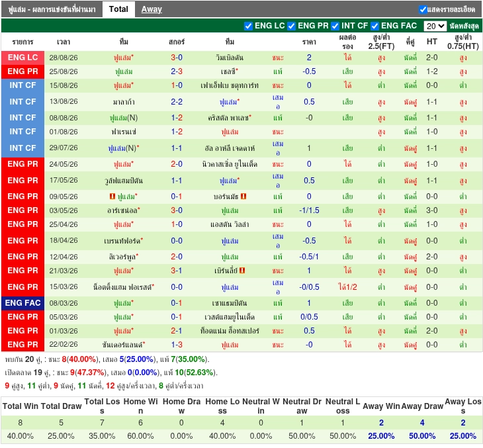This screenshot has width=483, height=448.
Task: Open the 20 matches count dropdown
Action: [435, 26]
